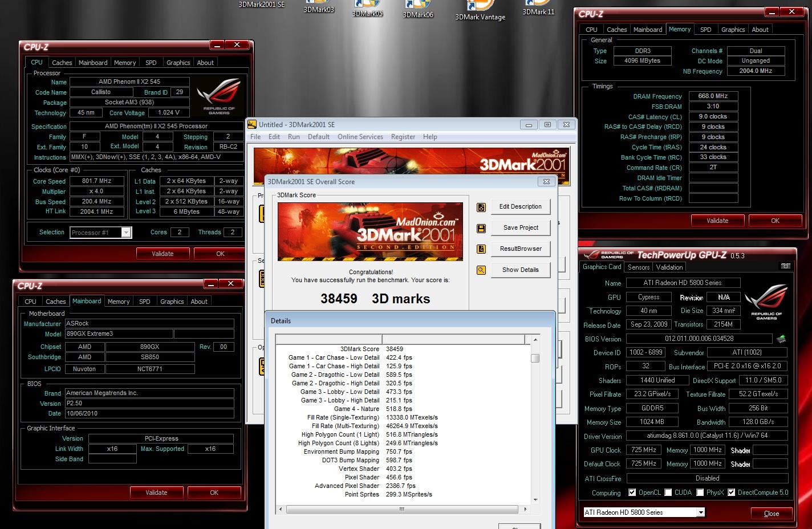Click GPU-Z screenshot camera icon

tap(786, 266)
